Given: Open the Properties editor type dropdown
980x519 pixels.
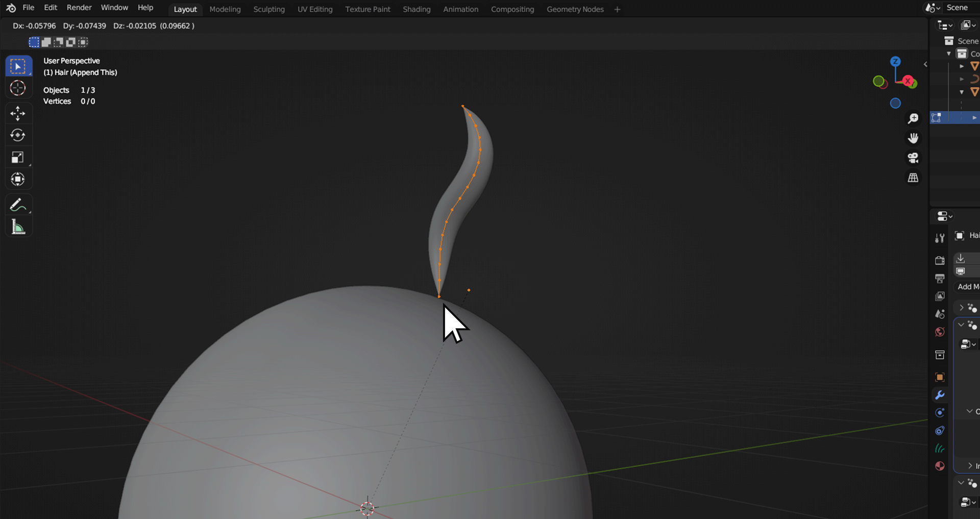Looking at the screenshot, I should 945,216.
